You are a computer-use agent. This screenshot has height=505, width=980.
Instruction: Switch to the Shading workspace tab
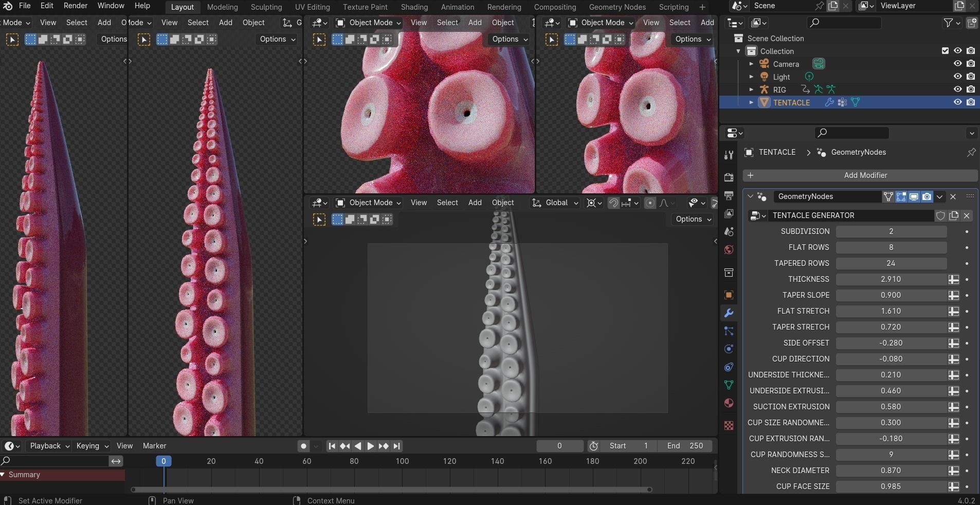click(x=414, y=7)
